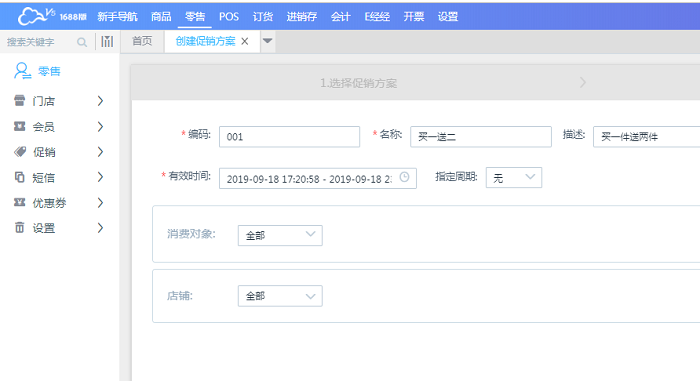Click the 编码 input field
Viewport: 700px width, 381px height.
(x=289, y=137)
